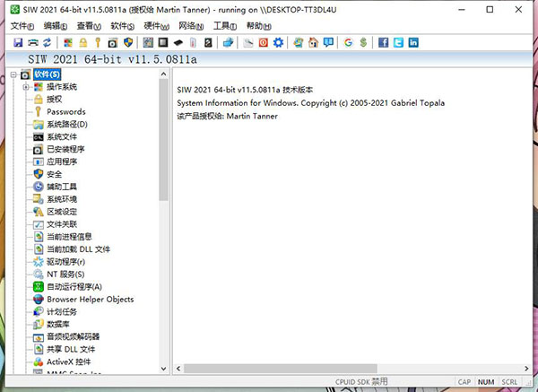Click the Save report floppy icon
The width and height of the screenshot is (538, 392).
point(18,42)
